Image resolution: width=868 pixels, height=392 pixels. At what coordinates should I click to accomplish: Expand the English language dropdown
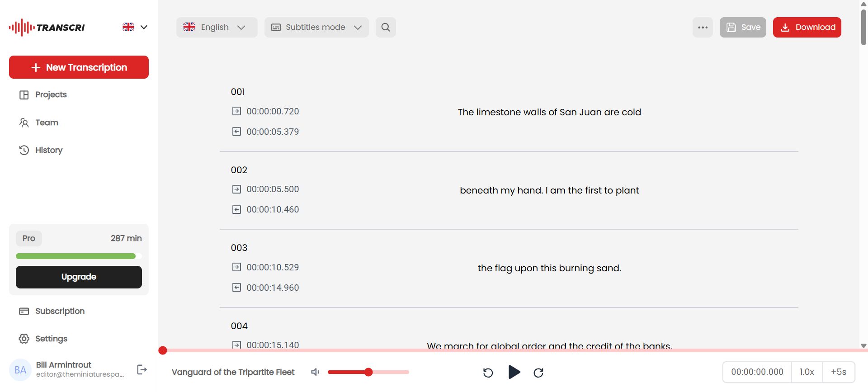click(217, 27)
